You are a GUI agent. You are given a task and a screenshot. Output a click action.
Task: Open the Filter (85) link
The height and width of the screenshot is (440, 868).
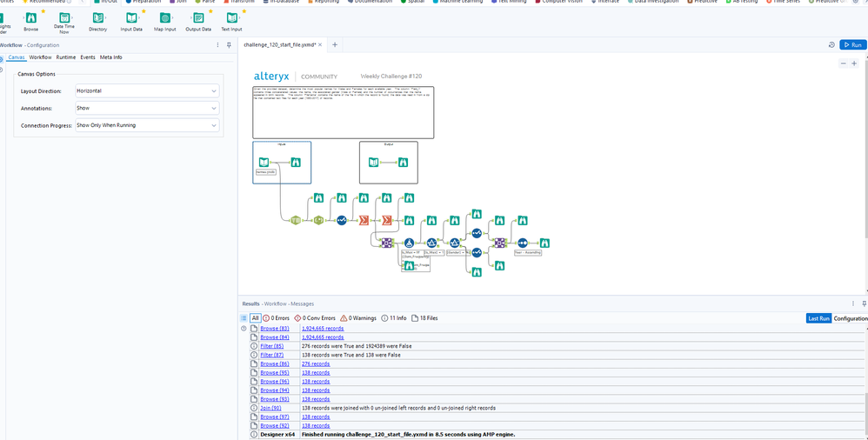coord(272,346)
